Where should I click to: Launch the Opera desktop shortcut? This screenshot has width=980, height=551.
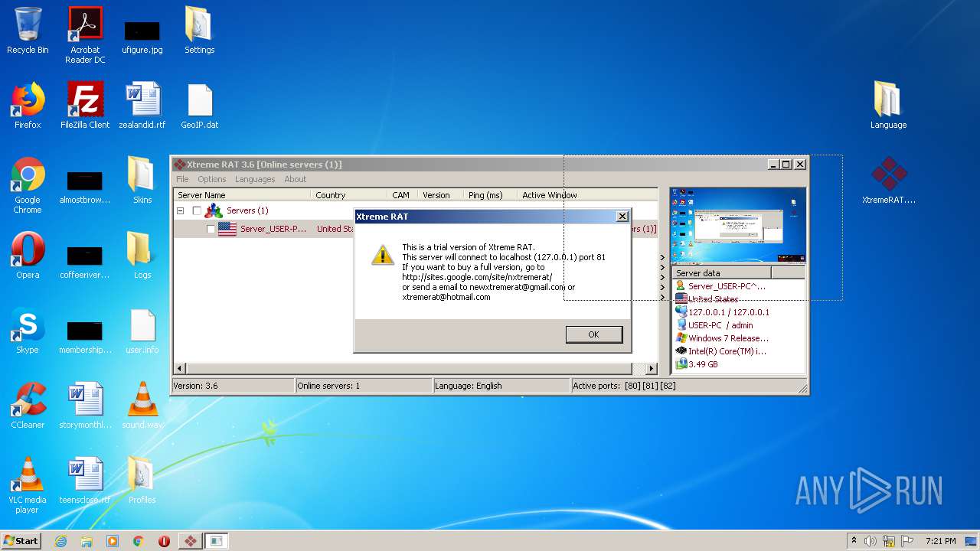pos(28,256)
